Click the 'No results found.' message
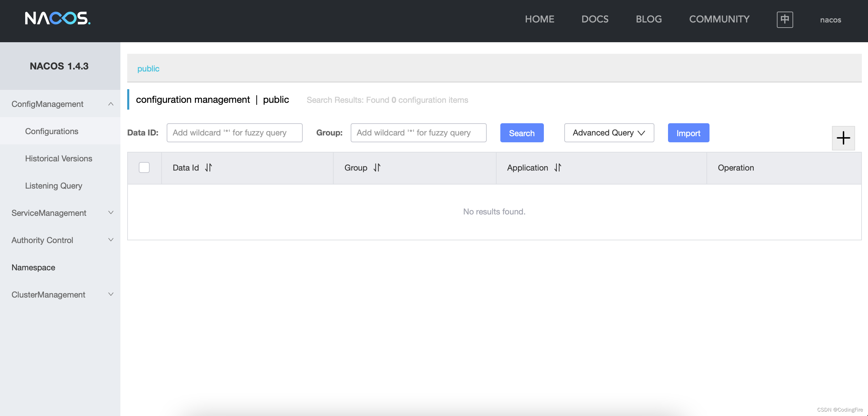The image size is (868, 416). coord(494,212)
